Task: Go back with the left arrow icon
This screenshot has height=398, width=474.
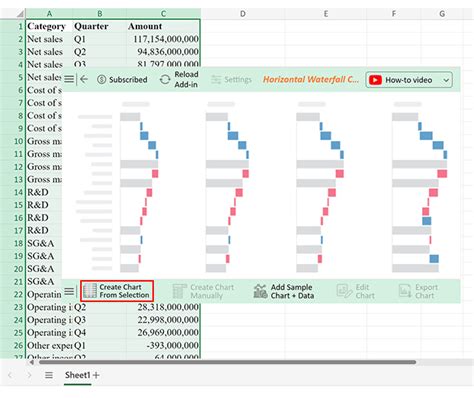Action: tap(84, 79)
